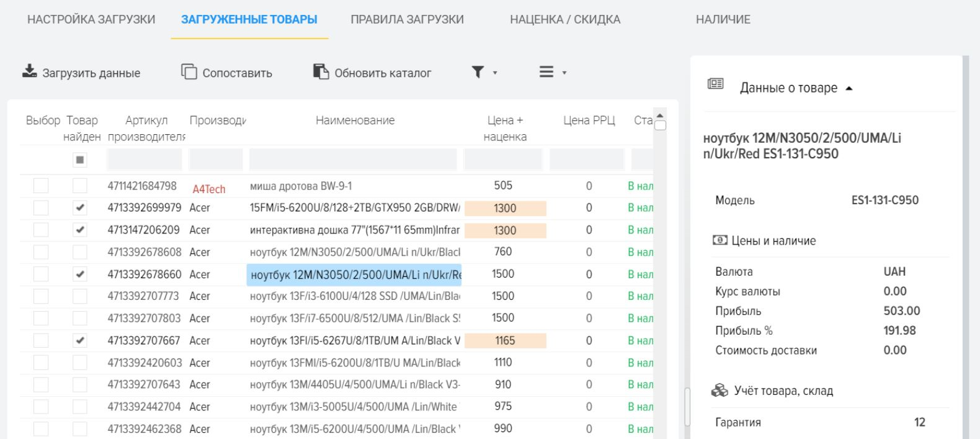
Task: Open the dropdown arrow next to list menu
Action: (x=564, y=73)
